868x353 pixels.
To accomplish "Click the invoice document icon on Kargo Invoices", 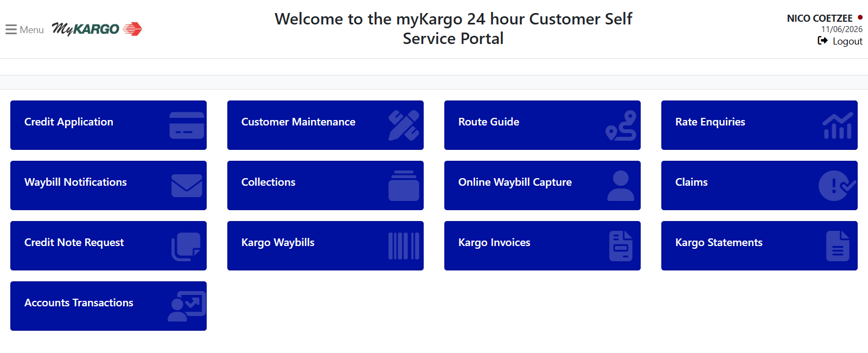I will pyautogui.click(x=621, y=246).
